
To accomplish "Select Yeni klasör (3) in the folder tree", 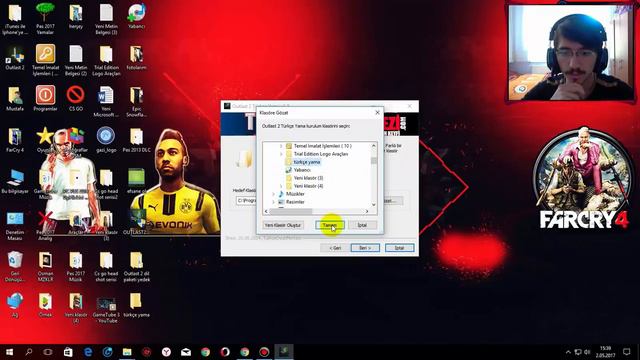I will [x=308, y=178].
